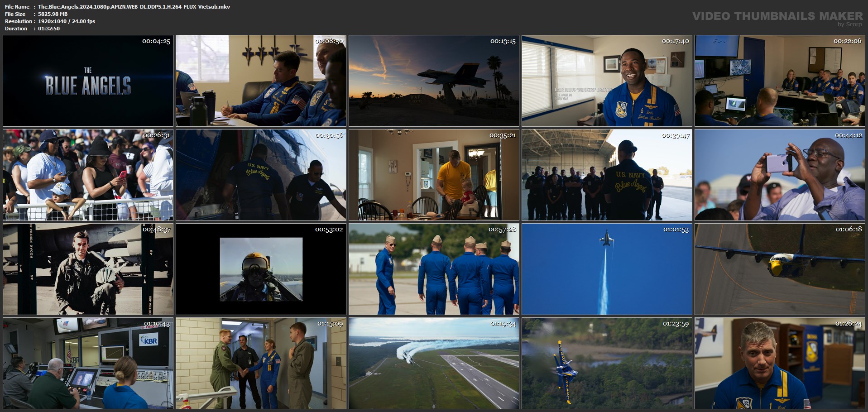Click the timestamp 01:01:53
Image resolution: width=868 pixels, height=412 pixels.
(676, 230)
